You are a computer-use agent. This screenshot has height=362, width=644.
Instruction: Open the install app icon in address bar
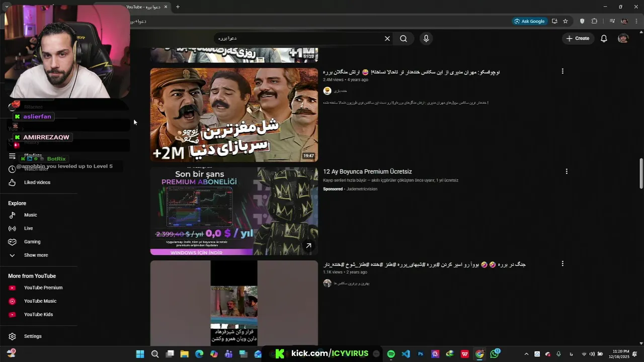pos(554,21)
